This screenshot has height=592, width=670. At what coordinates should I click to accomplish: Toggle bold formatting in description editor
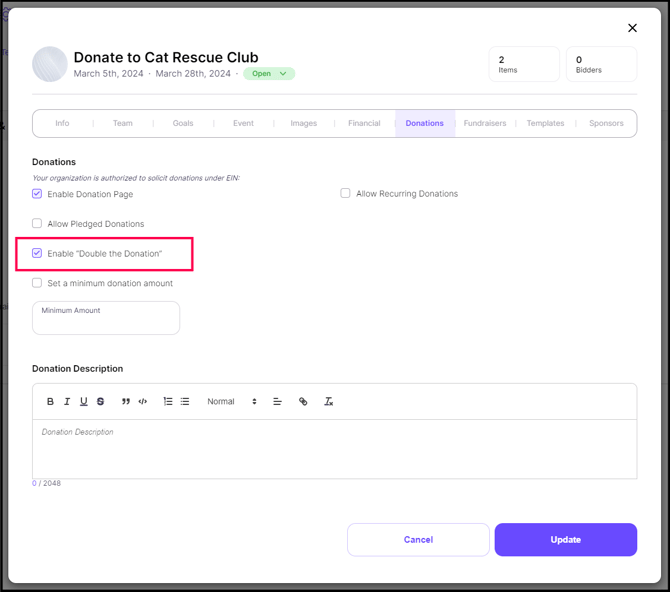pyautogui.click(x=51, y=402)
